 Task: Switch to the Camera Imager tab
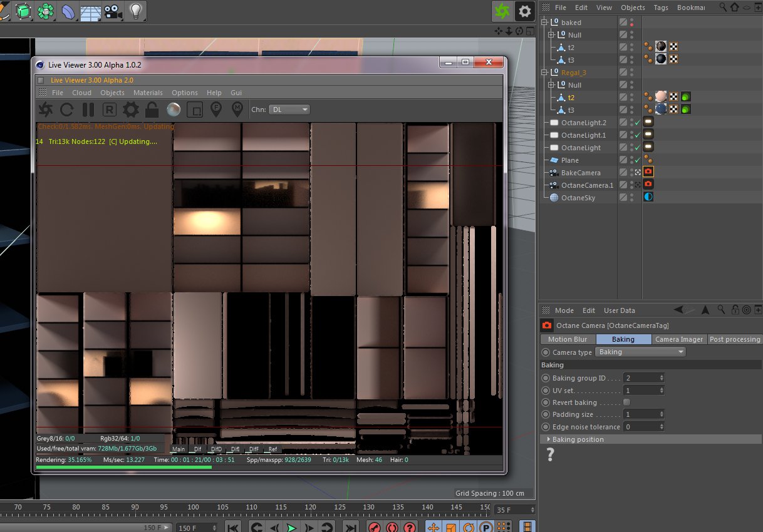point(679,339)
